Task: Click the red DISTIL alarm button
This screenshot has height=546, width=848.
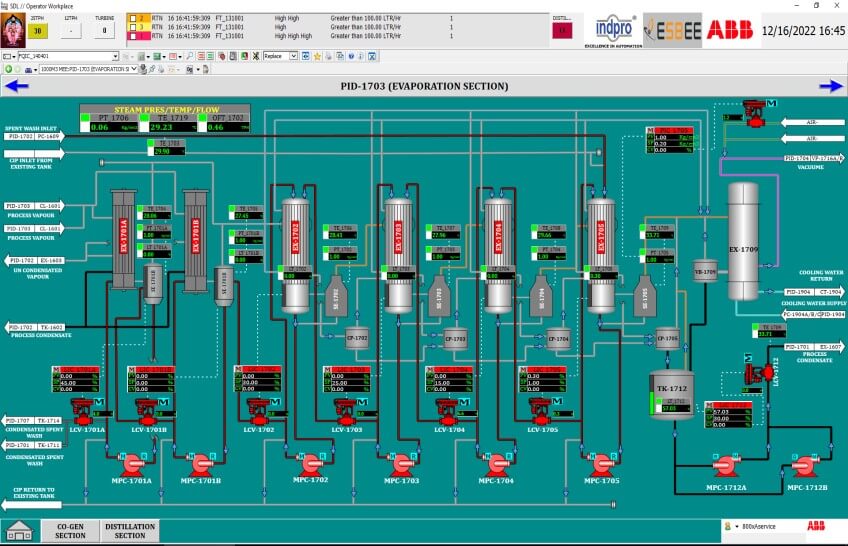Action: 562,30
